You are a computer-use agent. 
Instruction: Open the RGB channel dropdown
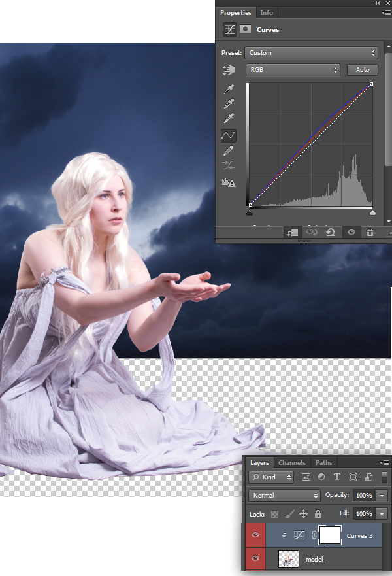click(x=293, y=70)
